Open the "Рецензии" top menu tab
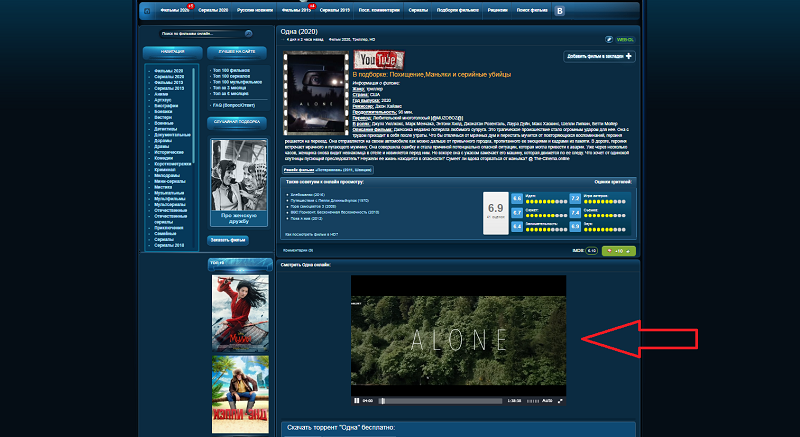Viewport: 800px width, 437px height. pyautogui.click(x=497, y=11)
